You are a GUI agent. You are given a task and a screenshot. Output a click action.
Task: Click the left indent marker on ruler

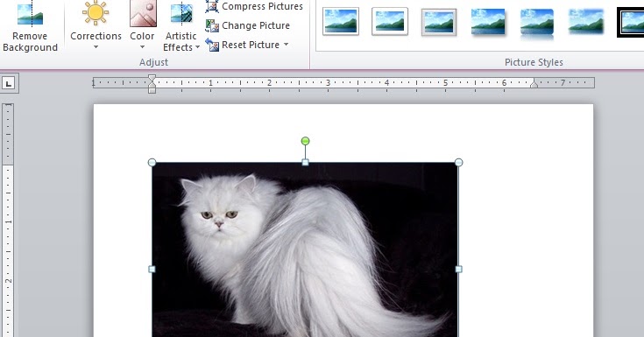pos(152,90)
